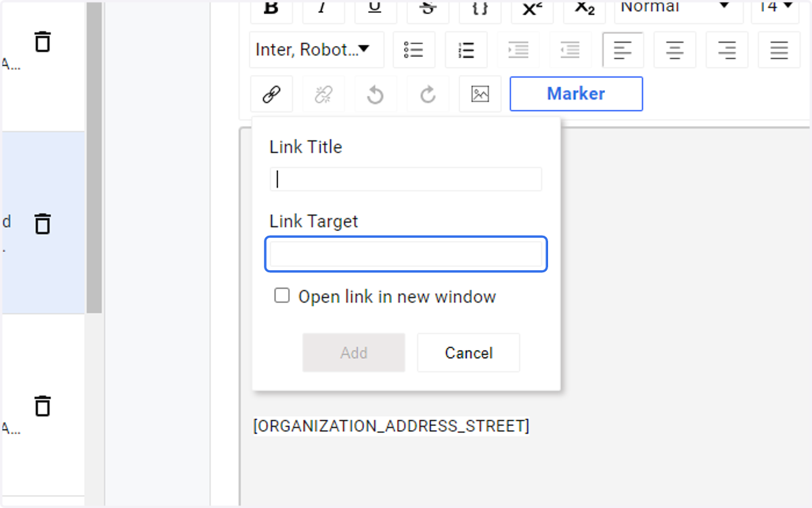
Task: Insert an unordered bullet list
Action: coord(414,49)
